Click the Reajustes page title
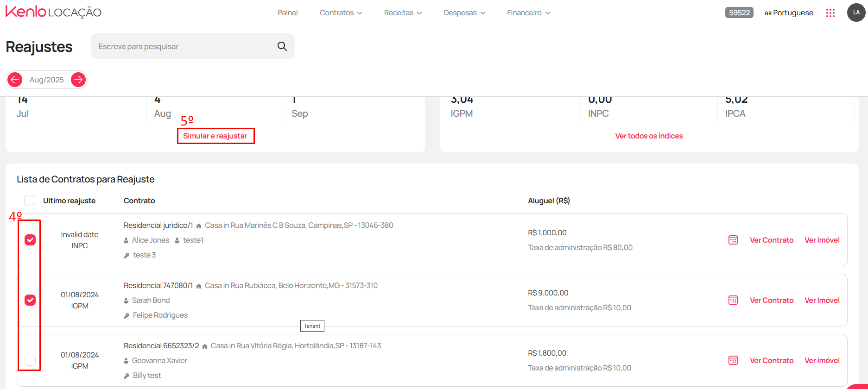Image resolution: width=868 pixels, height=389 pixels. pyautogui.click(x=39, y=47)
